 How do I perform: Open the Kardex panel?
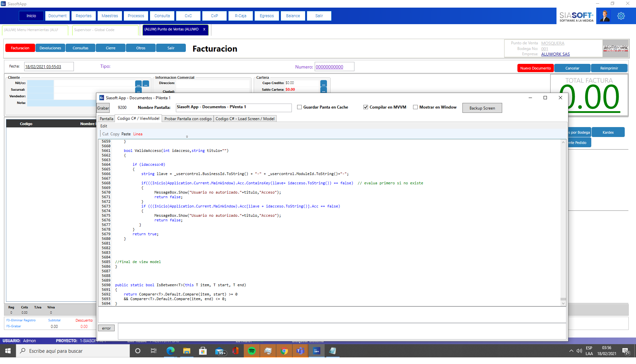(608, 132)
